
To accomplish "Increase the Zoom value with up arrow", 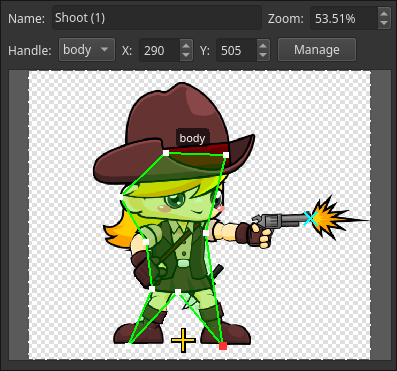I will tap(384, 14).
